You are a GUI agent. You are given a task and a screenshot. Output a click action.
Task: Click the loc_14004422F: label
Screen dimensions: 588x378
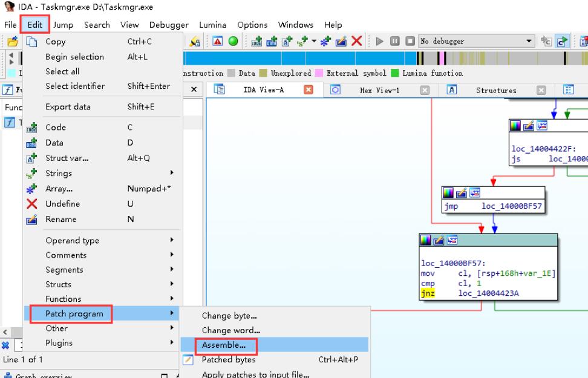pyautogui.click(x=544, y=149)
